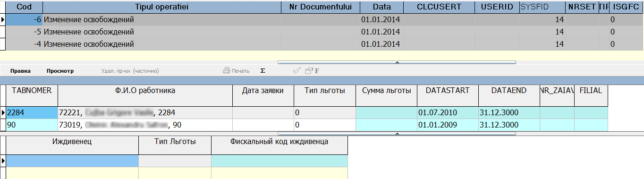The width and height of the screenshot is (644, 179).
Task: Click the Фискальный код иждивенца first-row cell
Action: click(x=280, y=161)
